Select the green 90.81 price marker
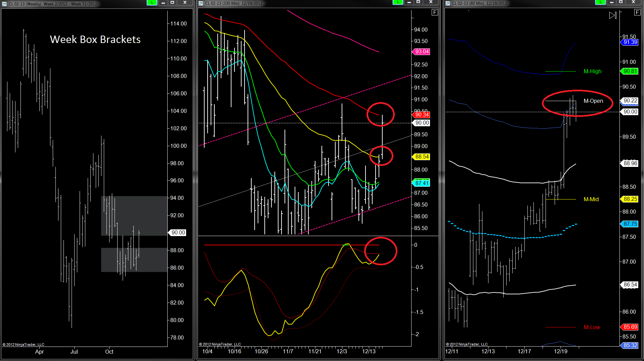This screenshot has width=644, height=361. tap(629, 71)
